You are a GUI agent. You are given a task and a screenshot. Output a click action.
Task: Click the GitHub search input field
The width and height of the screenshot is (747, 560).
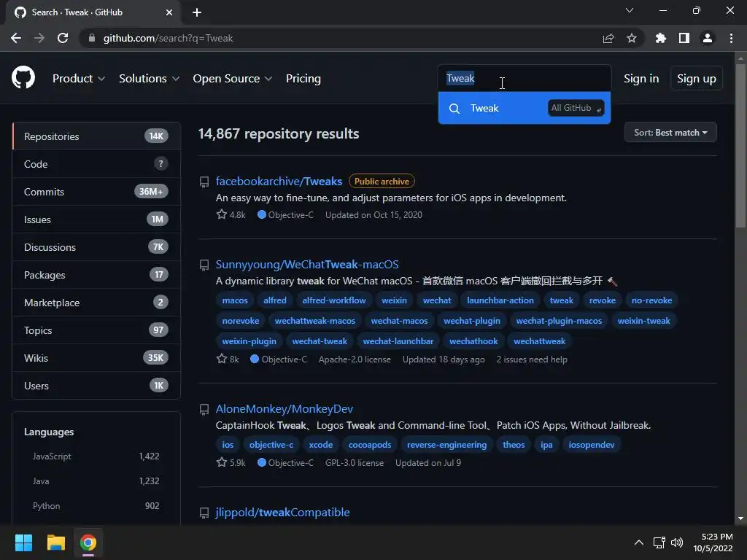(524, 78)
